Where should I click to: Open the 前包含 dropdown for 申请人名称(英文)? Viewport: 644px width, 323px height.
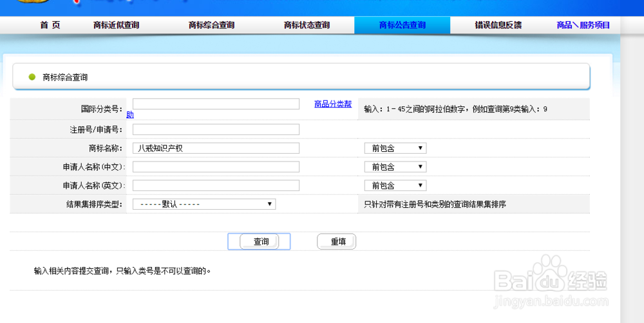tap(395, 185)
